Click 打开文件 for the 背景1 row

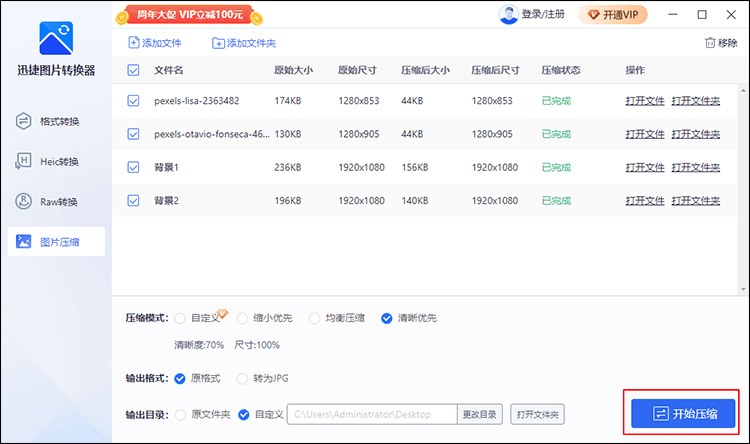pos(645,167)
